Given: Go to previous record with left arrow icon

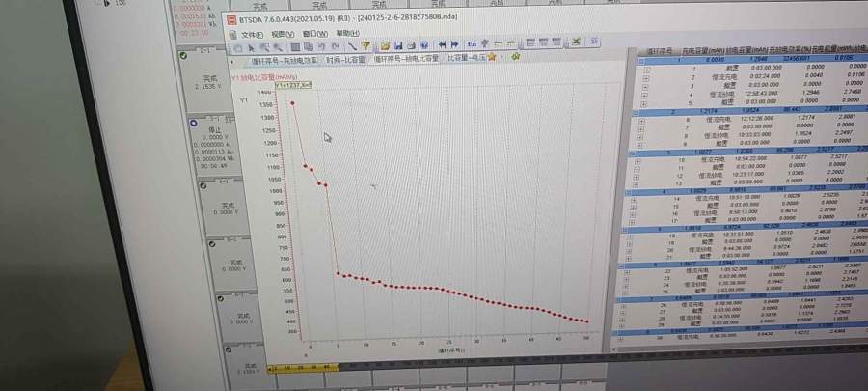Looking at the screenshot, I should click(x=443, y=44).
